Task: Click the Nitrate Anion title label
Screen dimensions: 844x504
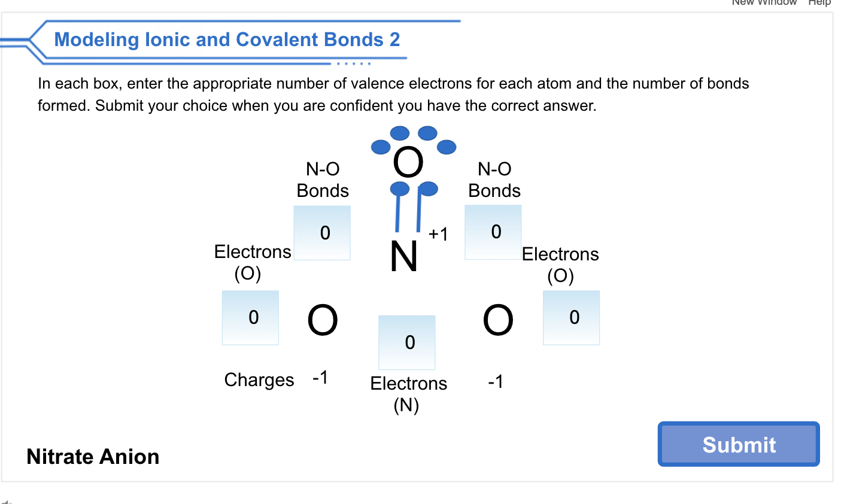Action: [x=93, y=457]
